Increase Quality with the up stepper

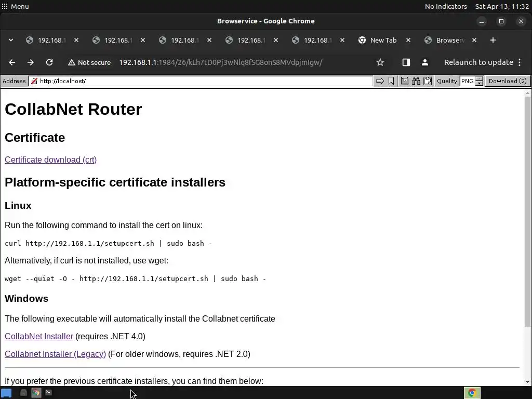[479, 79]
